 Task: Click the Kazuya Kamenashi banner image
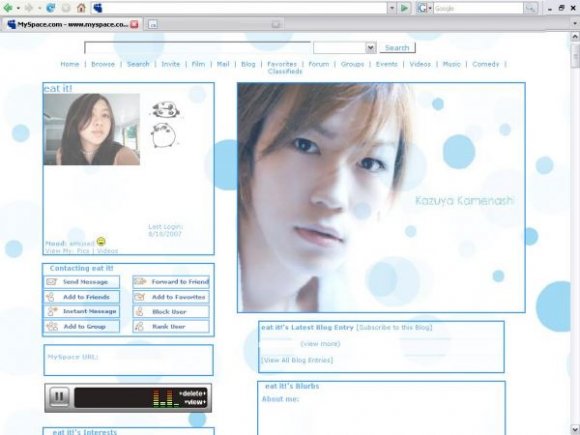(381, 198)
